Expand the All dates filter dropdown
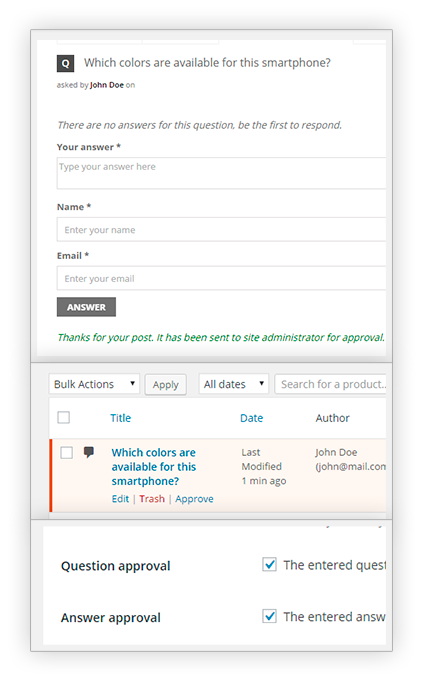This screenshot has width=422, height=686. [234, 384]
